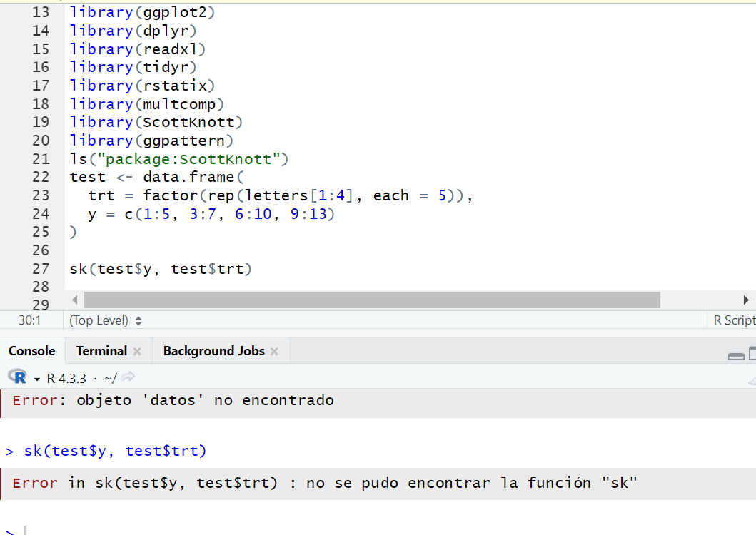This screenshot has width=756, height=535.
Task: Close the Terminal tab
Action: (137, 352)
